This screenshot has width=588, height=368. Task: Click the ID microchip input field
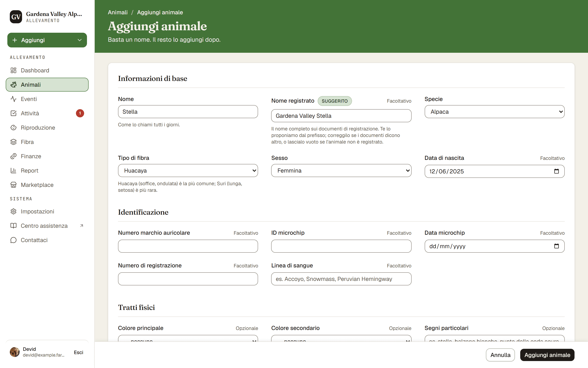(341, 246)
